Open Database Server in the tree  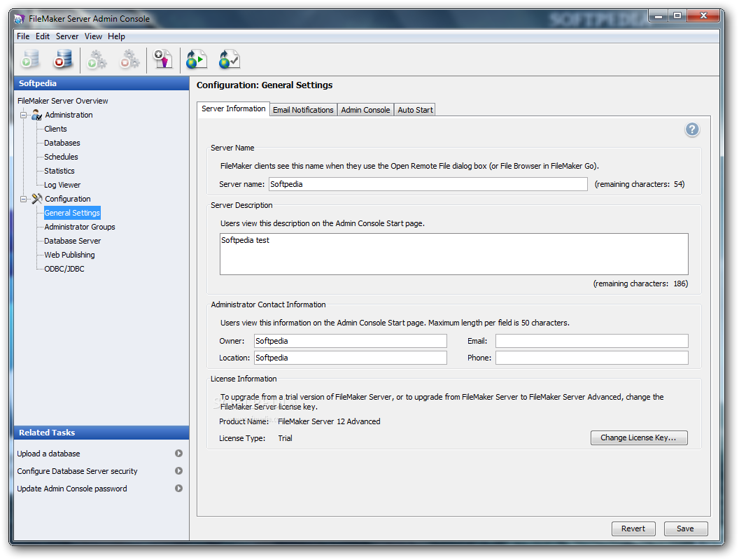[73, 241]
